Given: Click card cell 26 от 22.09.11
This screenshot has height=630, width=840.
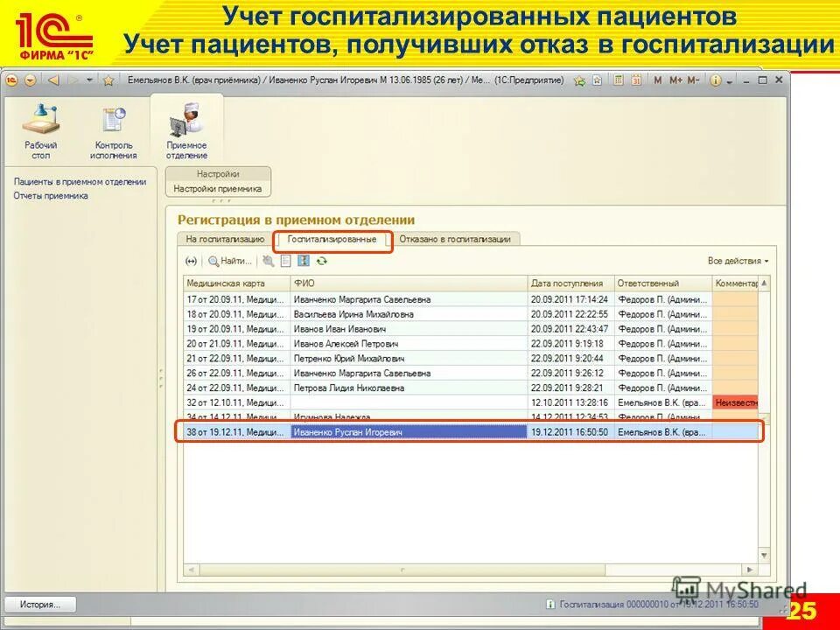Looking at the screenshot, I should coord(236,373).
